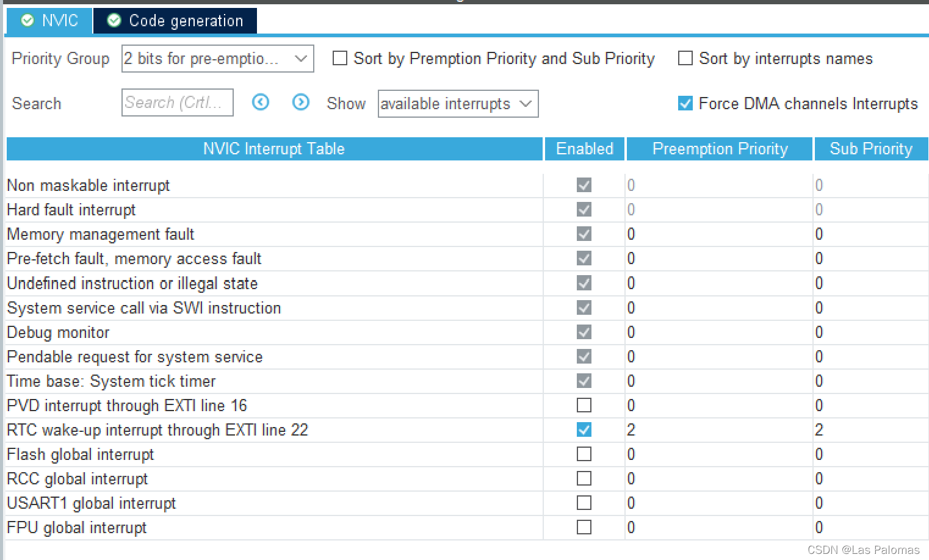
Task: Select FPU global interrupt sub priority cell
Action: (x=871, y=528)
